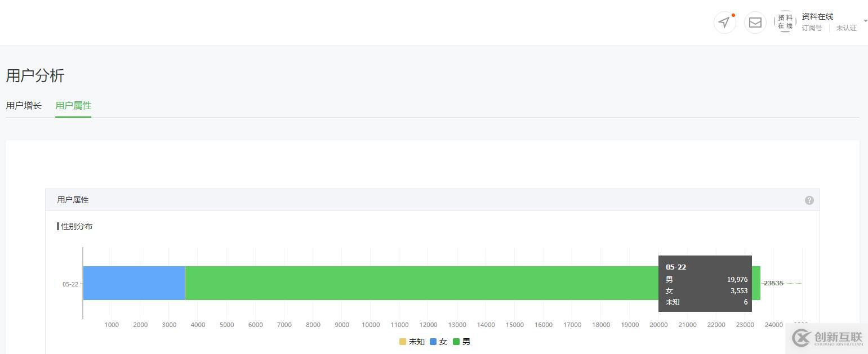The image size is (868, 354).
Task: Click the 未认证 status link
Action: tap(846, 28)
